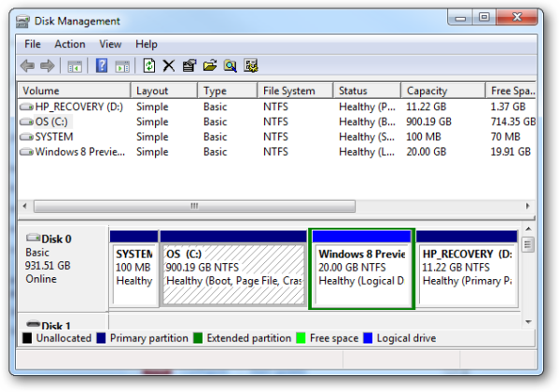Screen dimensions: 560x392
Task: Open the View menu
Action: (110, 44)
